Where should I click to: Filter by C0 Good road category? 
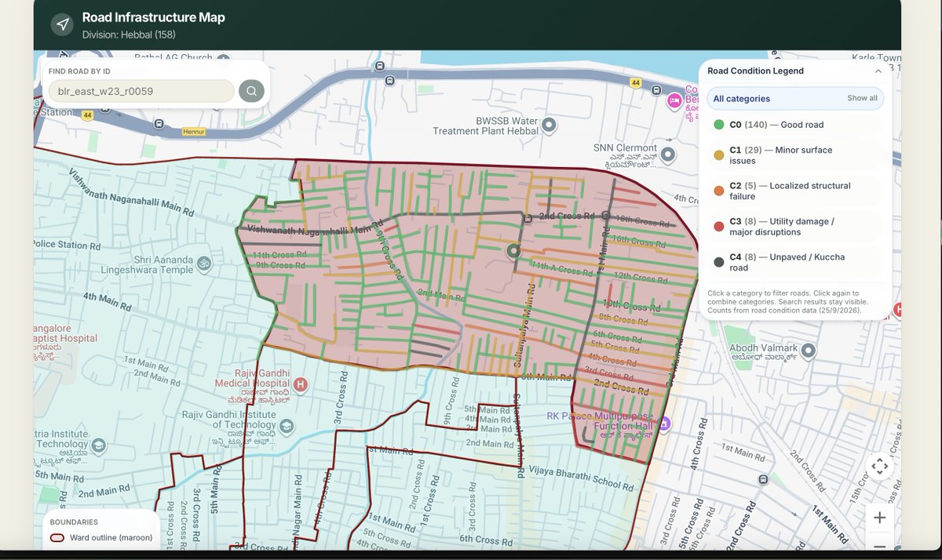795,125
